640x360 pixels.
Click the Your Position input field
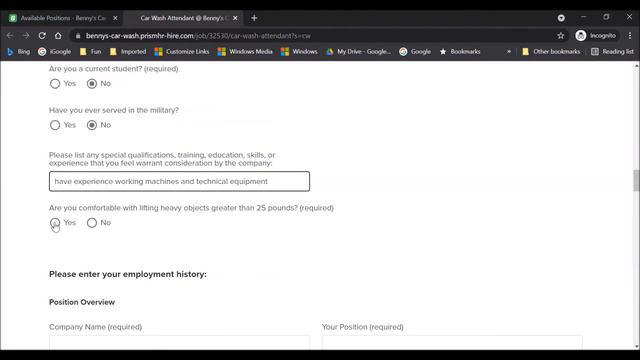[x=452, y=342]
